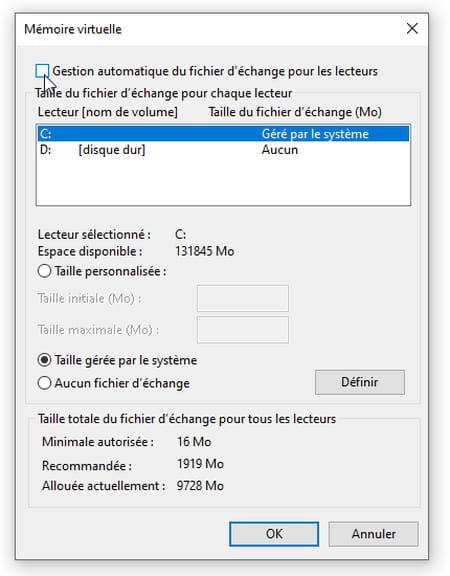Click the Taille du fichier d'échange (Mo) header
Screen dimensions: 450x576
295,112
